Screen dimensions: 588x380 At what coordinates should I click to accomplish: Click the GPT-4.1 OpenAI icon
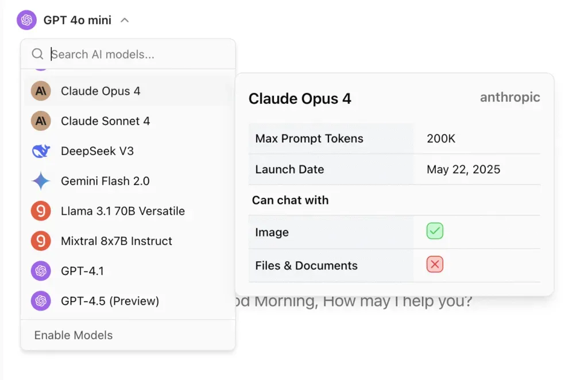tap(41, 271)
